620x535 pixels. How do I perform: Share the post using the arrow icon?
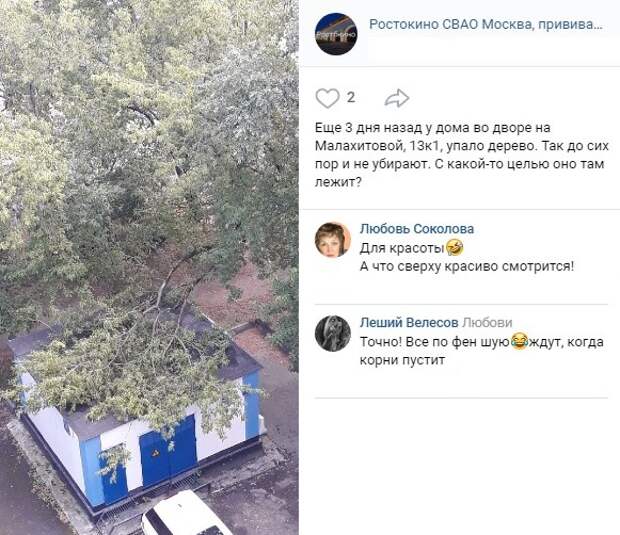(x=397, y=98)
